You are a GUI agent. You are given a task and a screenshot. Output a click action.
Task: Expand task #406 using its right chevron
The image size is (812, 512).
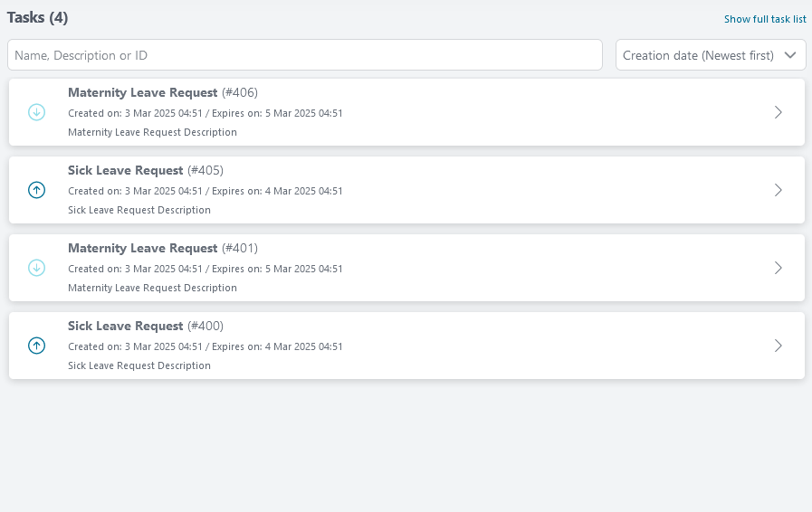point(778,112)
